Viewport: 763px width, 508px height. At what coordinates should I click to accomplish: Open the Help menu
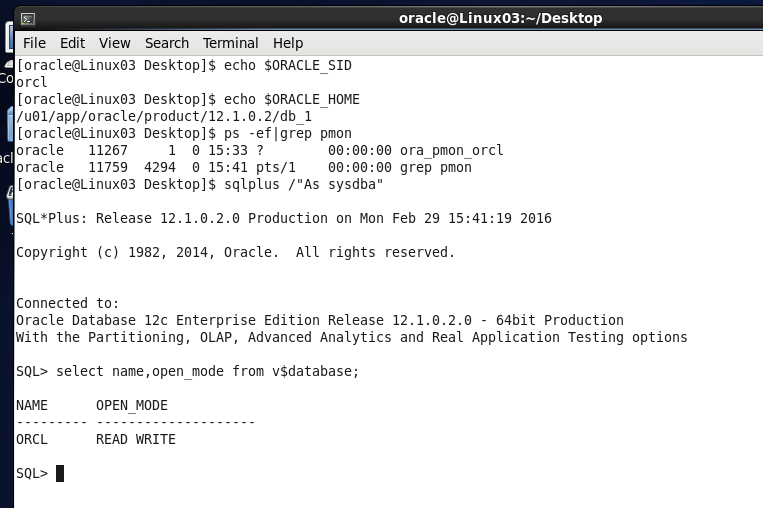[x=288, y=43]
